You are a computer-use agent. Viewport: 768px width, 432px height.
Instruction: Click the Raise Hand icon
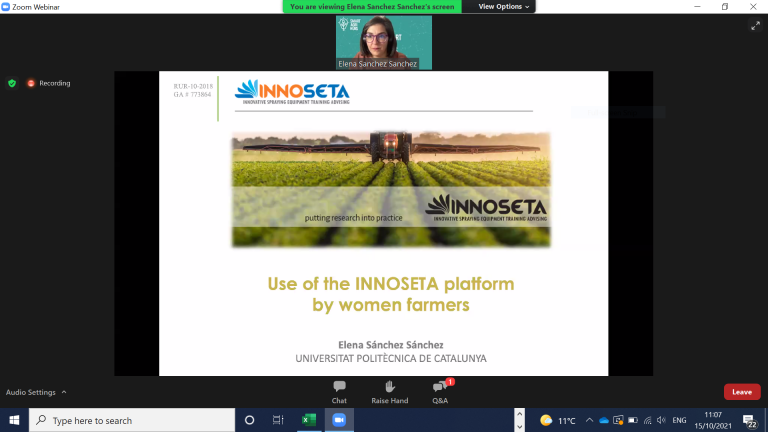pyautogui.click(x=389, y=390)
